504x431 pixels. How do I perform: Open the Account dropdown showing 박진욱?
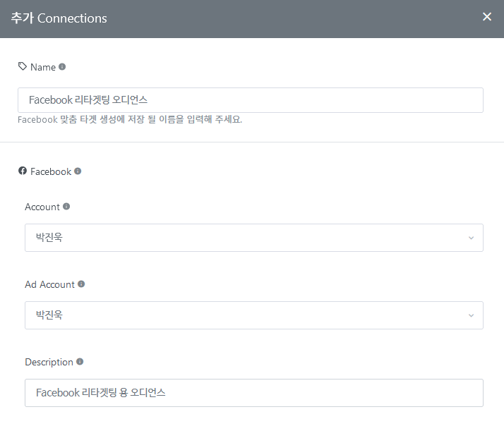254,238
